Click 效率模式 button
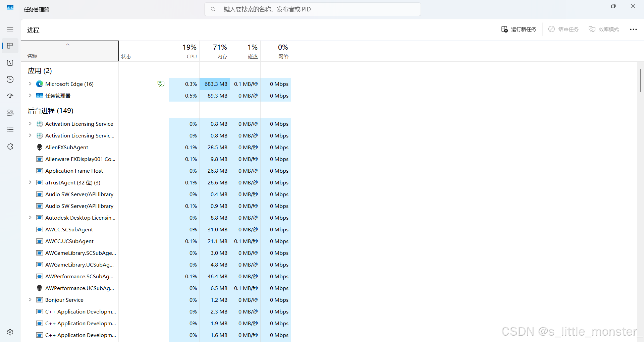Image resolution: width=644 pixels, height=342 pixels. point(604,29)
